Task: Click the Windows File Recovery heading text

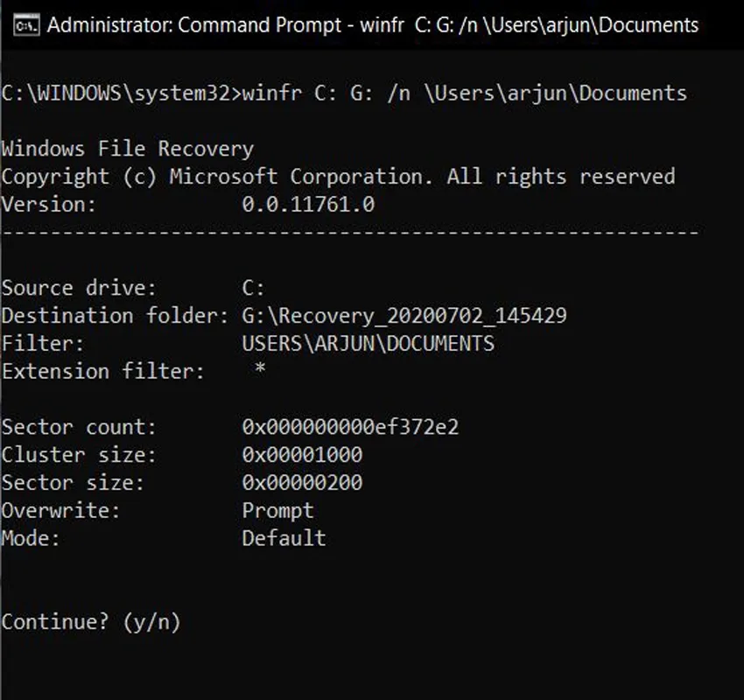Action: pos(128,149)
